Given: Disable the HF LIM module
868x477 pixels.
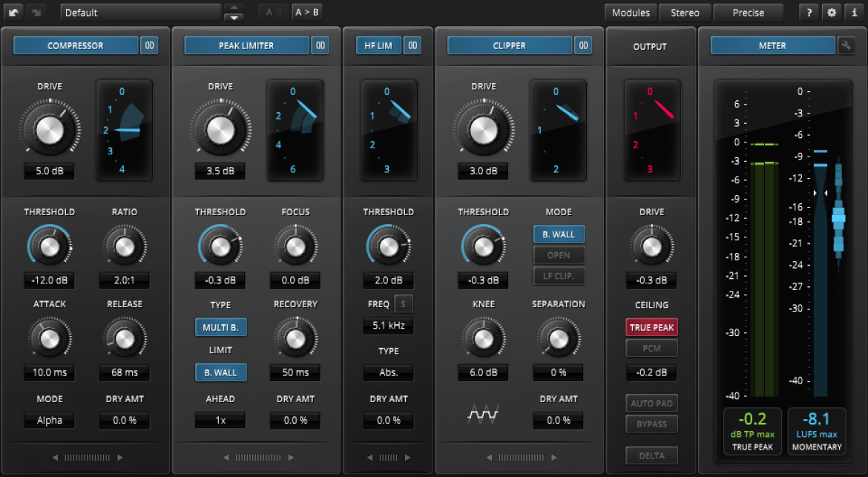Looking at the screenshot, I should (378, 45).
